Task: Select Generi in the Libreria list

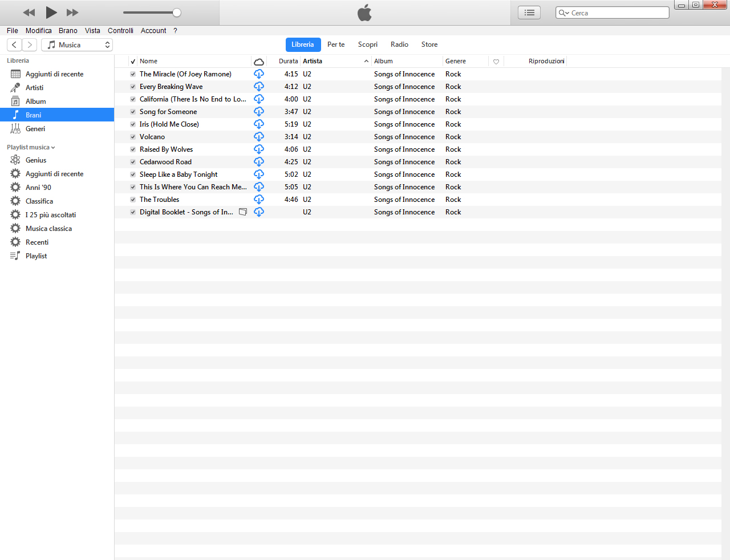Action: click(35, 128)
